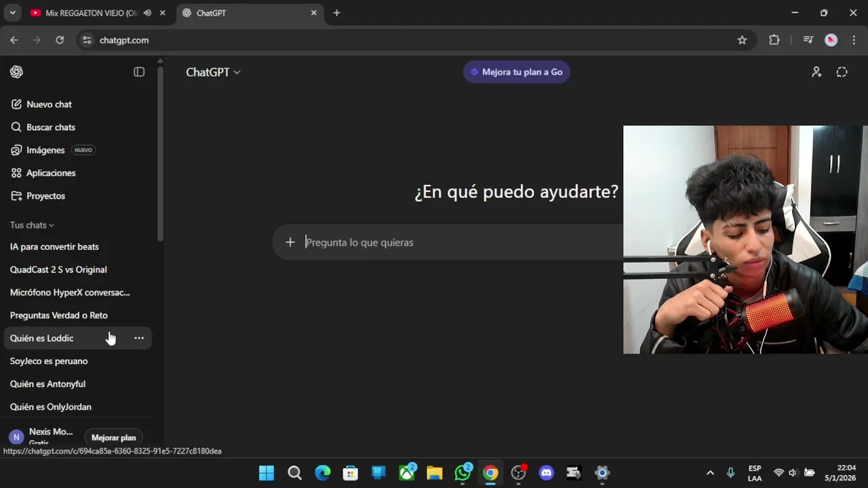Open options menu for Quién es Loddic
The image size is (868, 488).
(139, 338)
